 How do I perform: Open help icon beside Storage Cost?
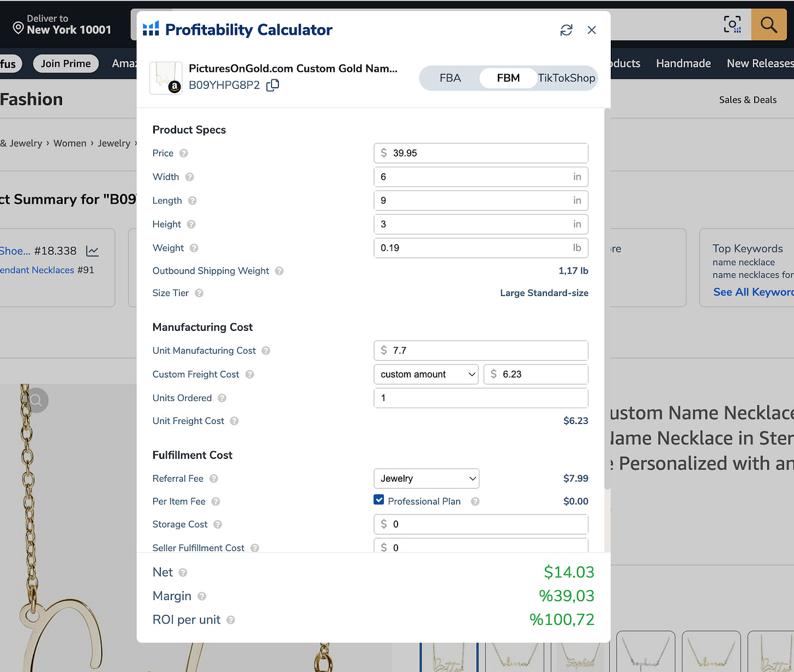coord(218,524)
